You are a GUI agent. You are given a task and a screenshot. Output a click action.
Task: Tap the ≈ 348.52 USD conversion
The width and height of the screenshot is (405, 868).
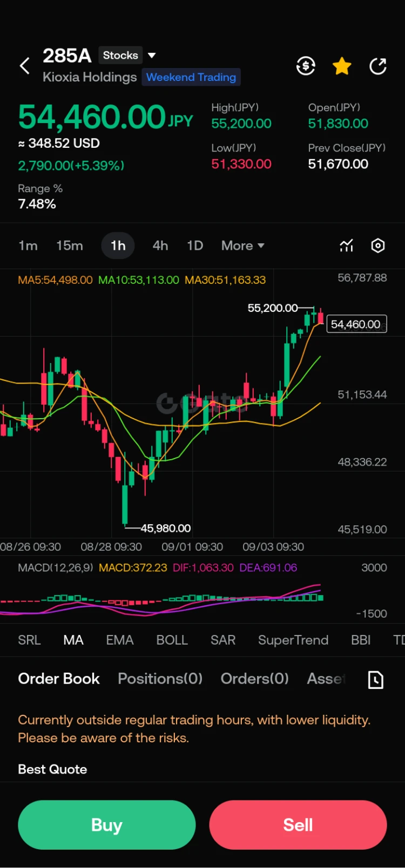click(x=59, y=143)
